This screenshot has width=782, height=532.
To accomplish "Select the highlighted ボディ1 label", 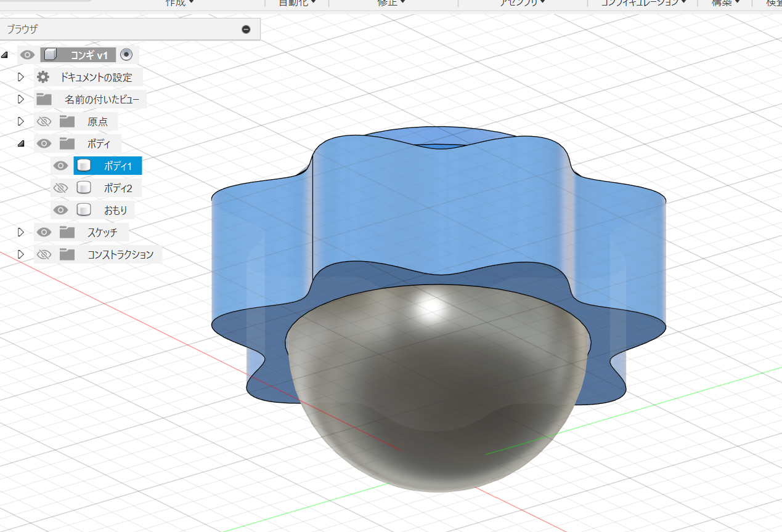I will 118,166.
